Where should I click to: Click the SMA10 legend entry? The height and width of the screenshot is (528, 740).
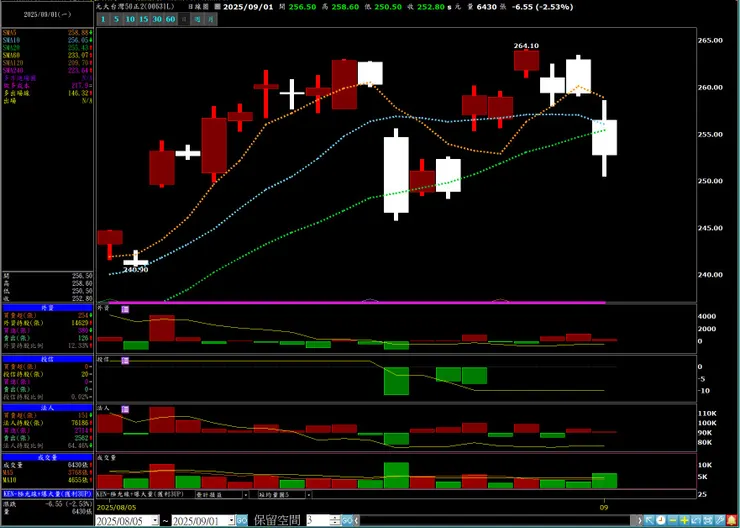point(47,40)
